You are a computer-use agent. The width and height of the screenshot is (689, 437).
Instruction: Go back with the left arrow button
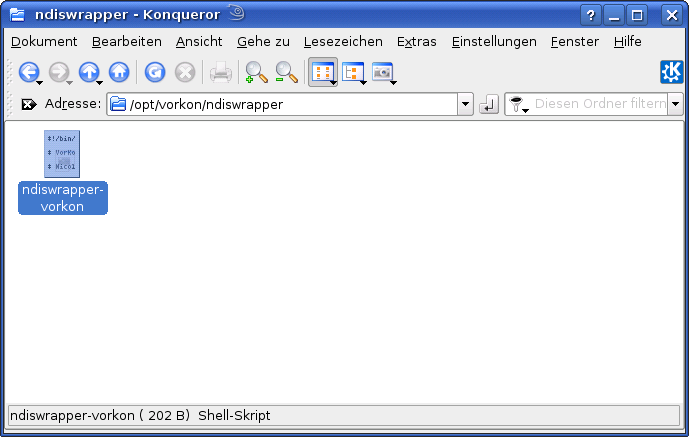point(29,72)
